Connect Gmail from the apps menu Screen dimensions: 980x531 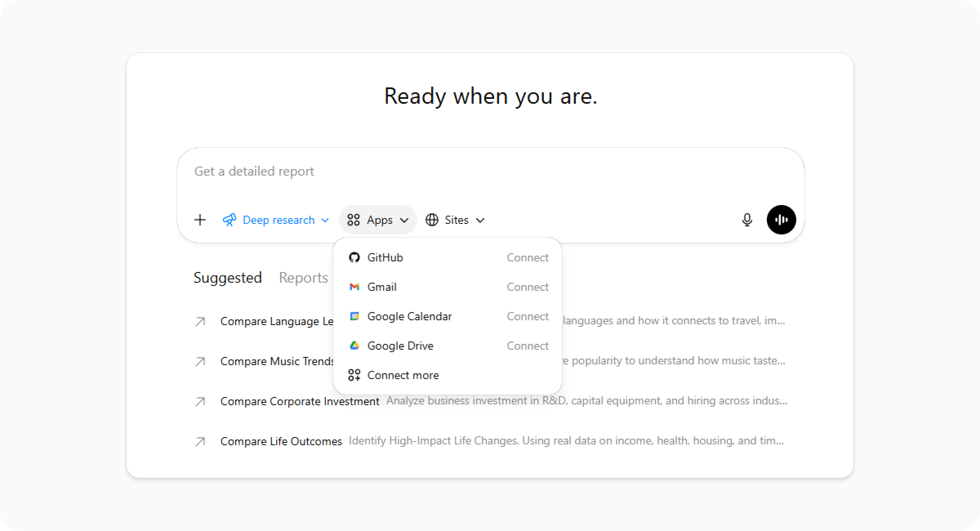pyautogui.click(x=527, y=287)
